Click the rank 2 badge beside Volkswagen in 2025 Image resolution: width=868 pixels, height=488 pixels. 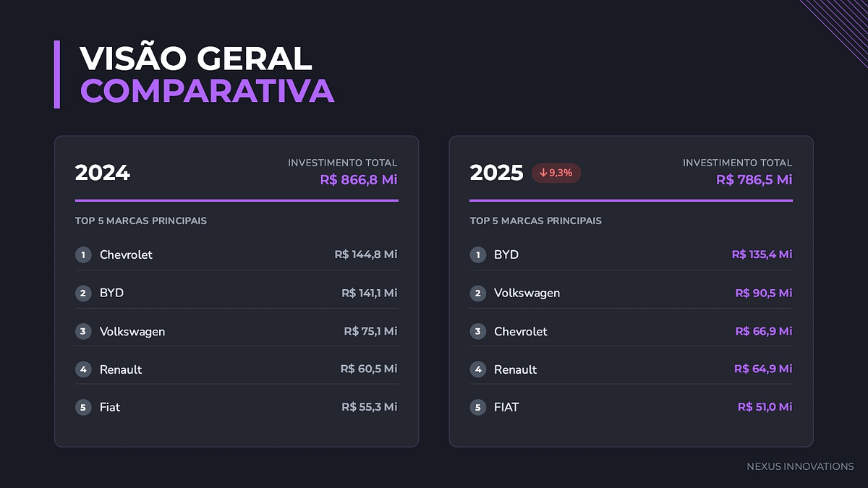[477, 293]
